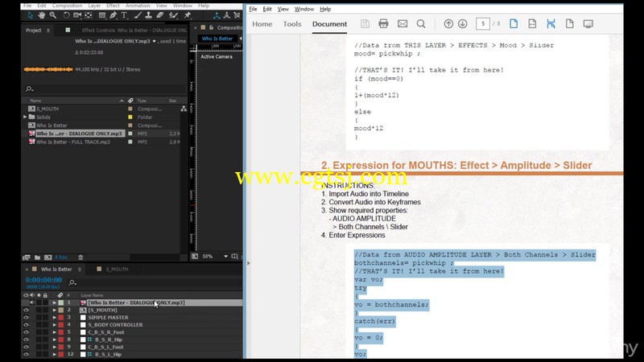The image size is (644, 362).
Task: Expand the Solids folder in Project panel
Action: [x=25, y=117]
